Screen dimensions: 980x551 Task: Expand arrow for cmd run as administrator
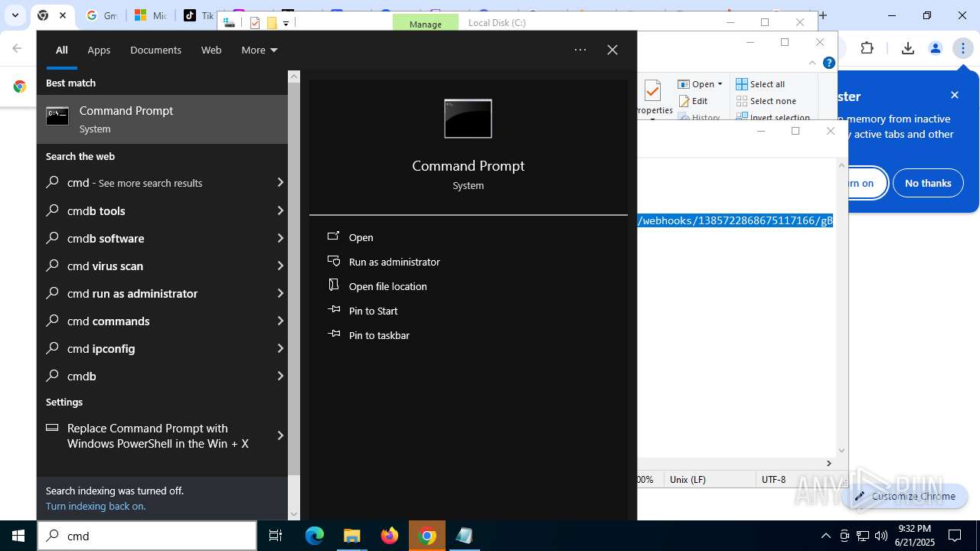280,293
